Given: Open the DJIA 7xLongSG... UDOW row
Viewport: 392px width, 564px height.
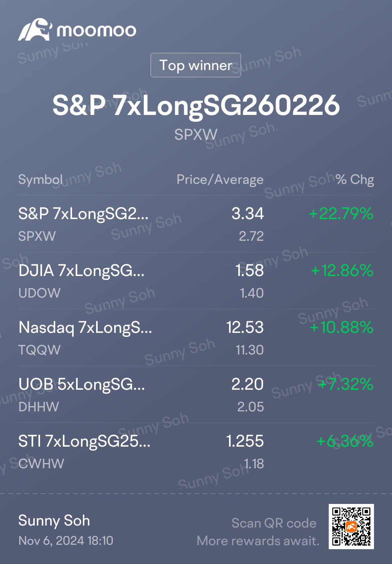Looking at the screenshot, I should 196,281.
